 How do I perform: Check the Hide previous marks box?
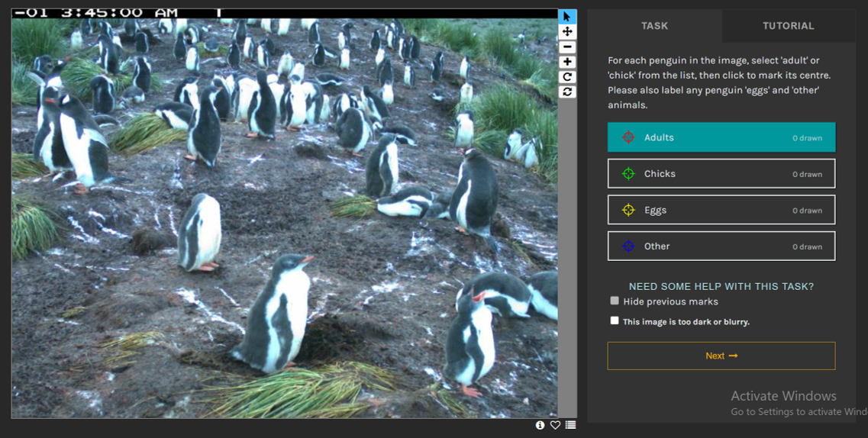[x=615, y=301]
